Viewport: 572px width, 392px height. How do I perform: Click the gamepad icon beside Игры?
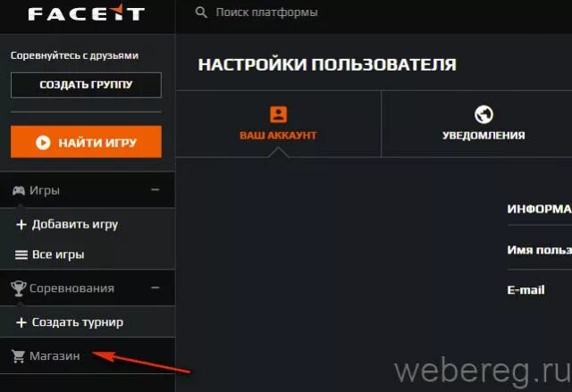coord(19,190)
